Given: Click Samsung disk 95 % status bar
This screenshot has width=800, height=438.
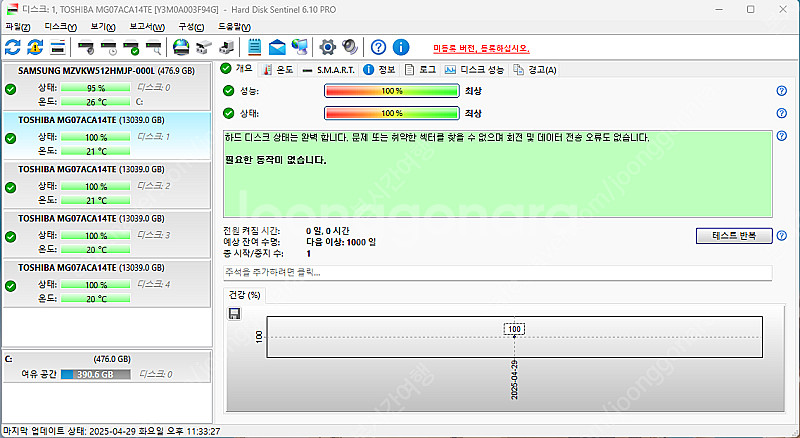Looking at the screenshot, I should tap(95, 88).
